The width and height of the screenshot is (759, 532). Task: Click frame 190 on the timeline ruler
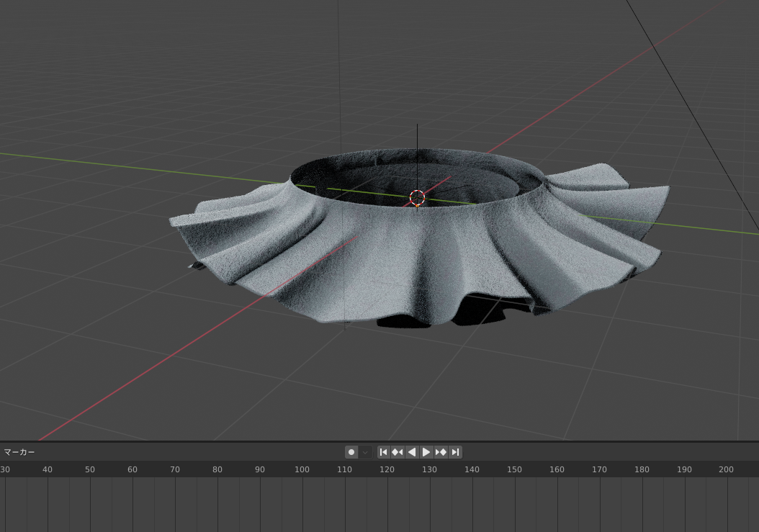[x=684, y=469]
